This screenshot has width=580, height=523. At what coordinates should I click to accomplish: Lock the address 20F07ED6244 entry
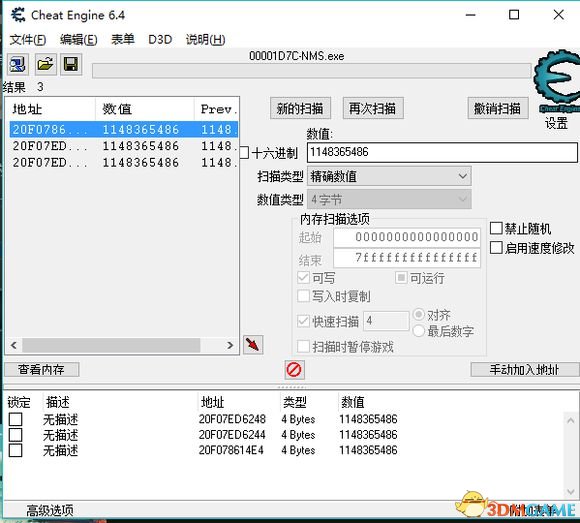coord(16,435)
